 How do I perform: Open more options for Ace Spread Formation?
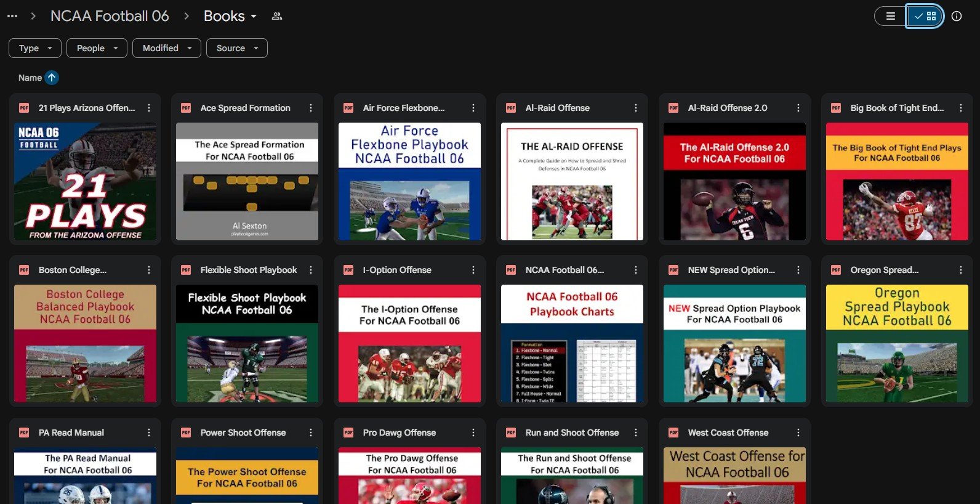point(311,108)
